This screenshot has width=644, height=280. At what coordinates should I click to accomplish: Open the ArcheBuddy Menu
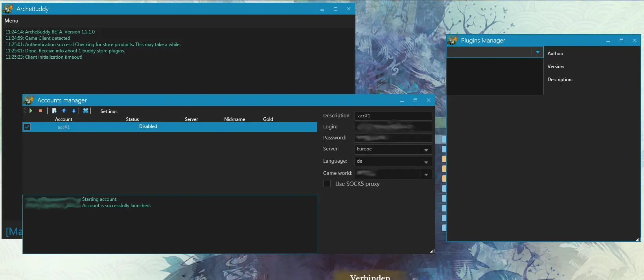(x=11, y=20)
